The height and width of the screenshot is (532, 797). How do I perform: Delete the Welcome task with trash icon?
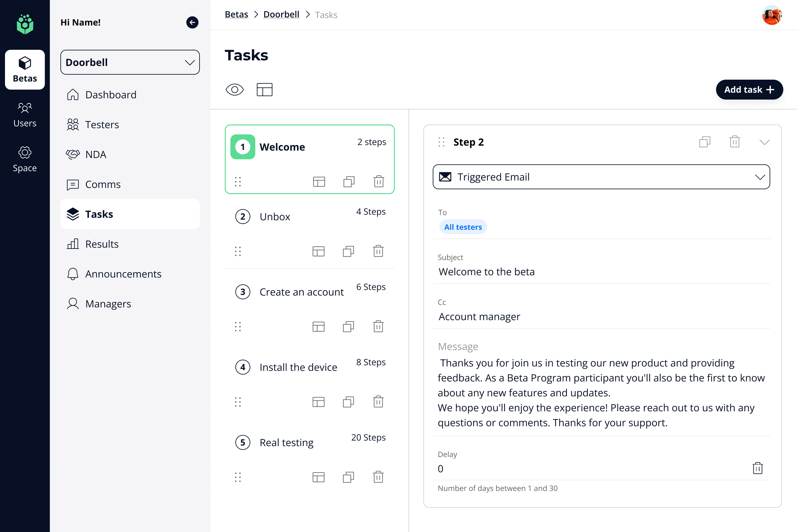(x=379, y=181)
